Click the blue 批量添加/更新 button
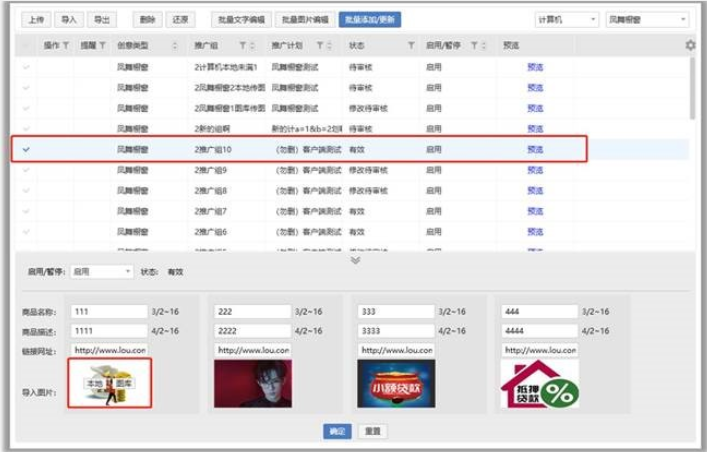Screen dimensions: 707x452 coord(370,19)
